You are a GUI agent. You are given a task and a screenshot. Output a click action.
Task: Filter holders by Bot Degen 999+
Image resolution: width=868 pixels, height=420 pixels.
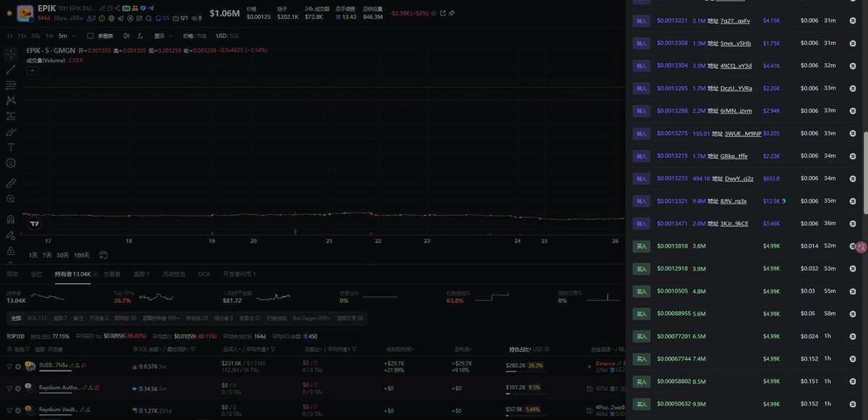311,318
